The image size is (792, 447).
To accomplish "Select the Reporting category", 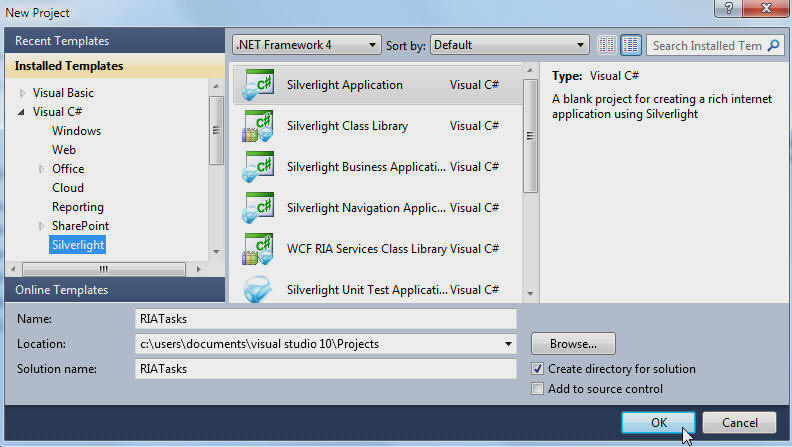I will pos(78,207).
